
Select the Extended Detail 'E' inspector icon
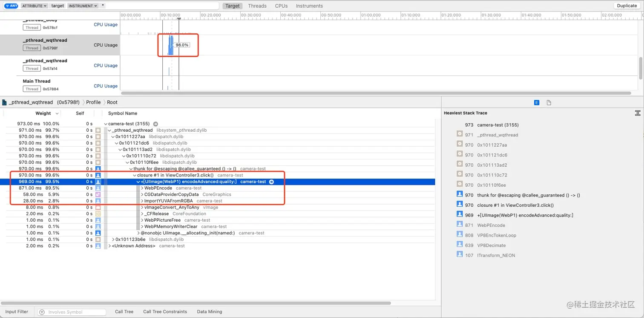coord(537,103)
